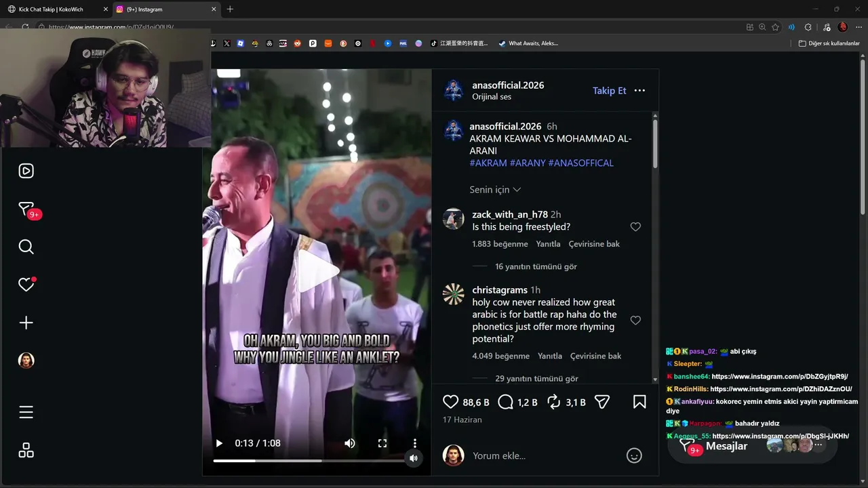Open the emoji picker in the comment box

[634, 455]
